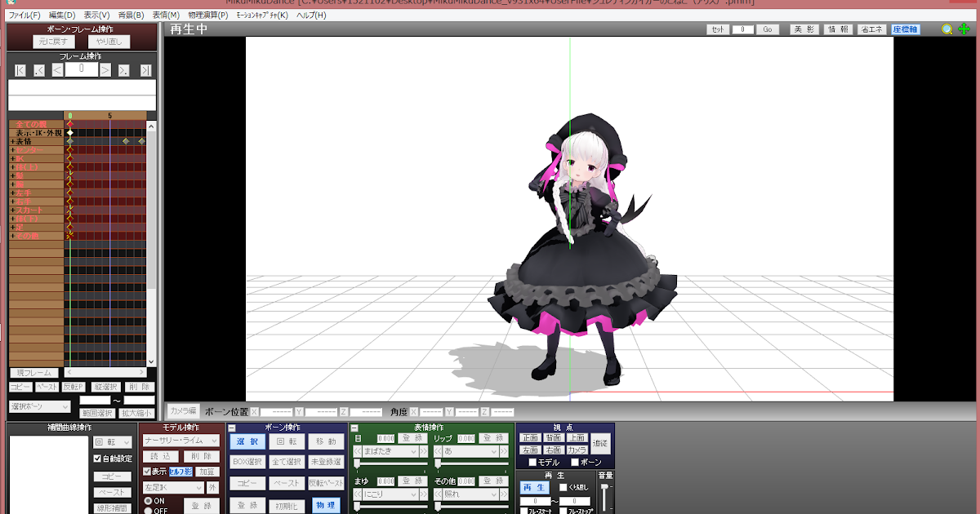The image size is (980, 514).
Task: Jump to the first frame button
Action: [20, 70]
